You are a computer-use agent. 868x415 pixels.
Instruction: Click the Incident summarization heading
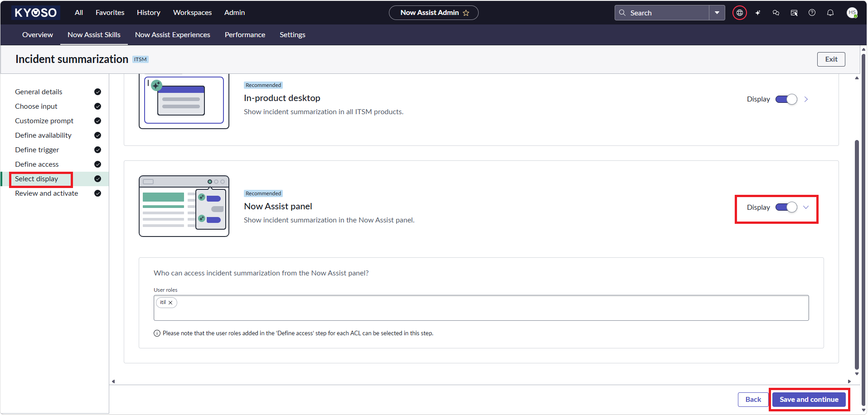[x=72, y=59]
